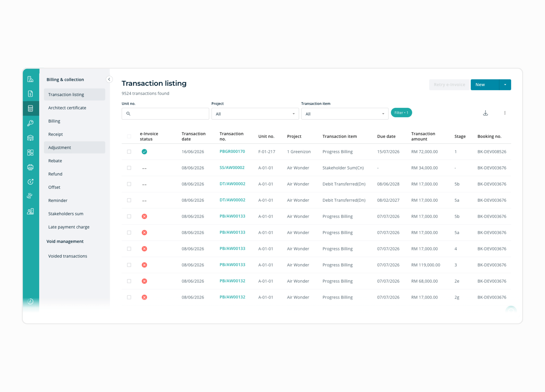Go to Billing in the side menu
545x392 pixels.
pos(74,121)
